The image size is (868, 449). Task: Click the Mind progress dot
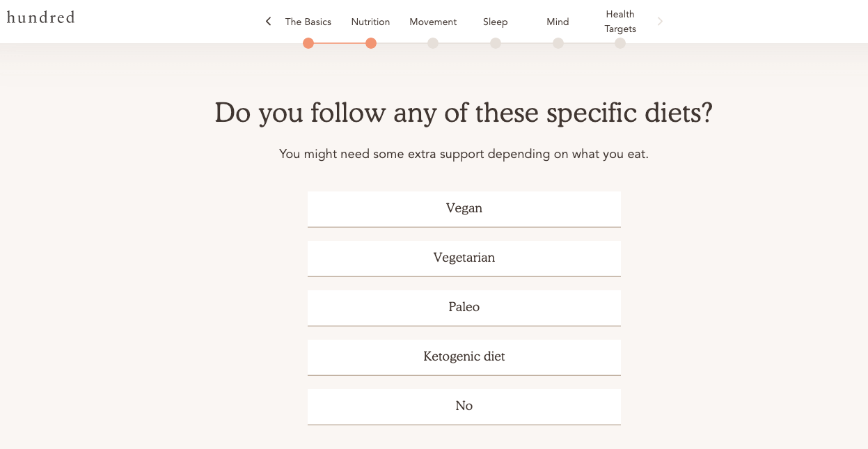coord(558,43)
